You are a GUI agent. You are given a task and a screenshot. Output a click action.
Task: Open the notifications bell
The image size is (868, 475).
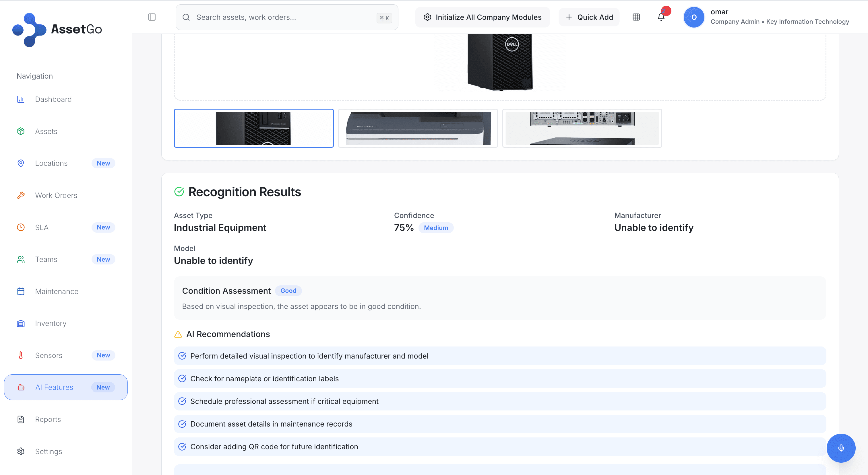(x=661, y=17)
